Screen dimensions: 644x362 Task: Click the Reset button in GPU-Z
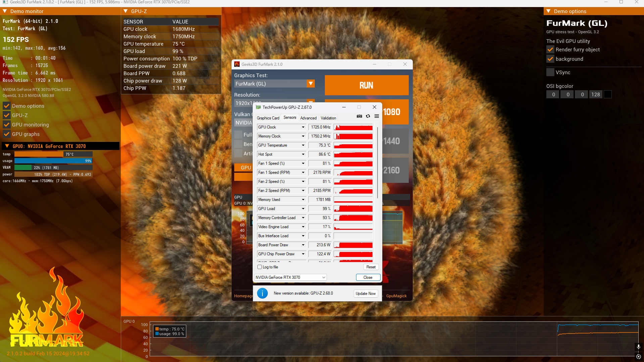(371, 267)
